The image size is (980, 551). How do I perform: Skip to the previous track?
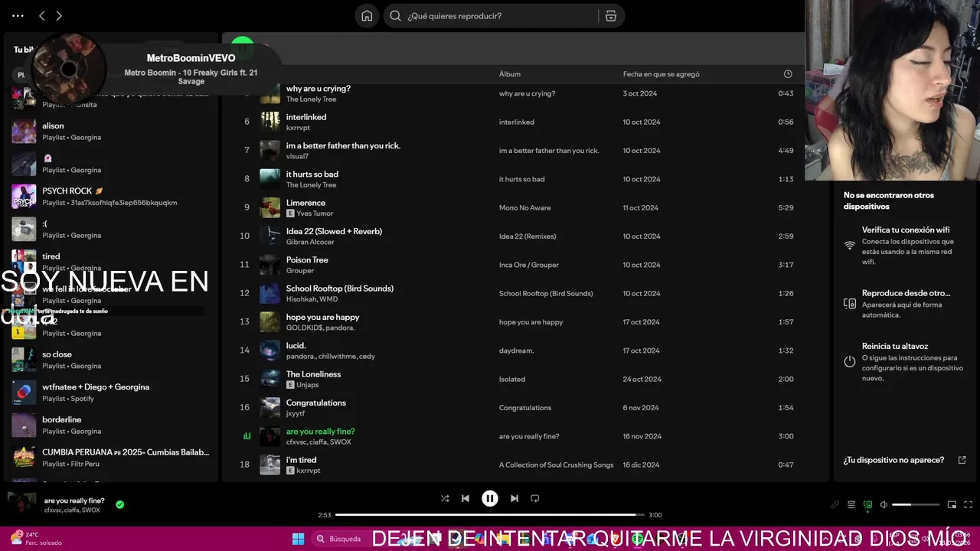pos(465,498)
